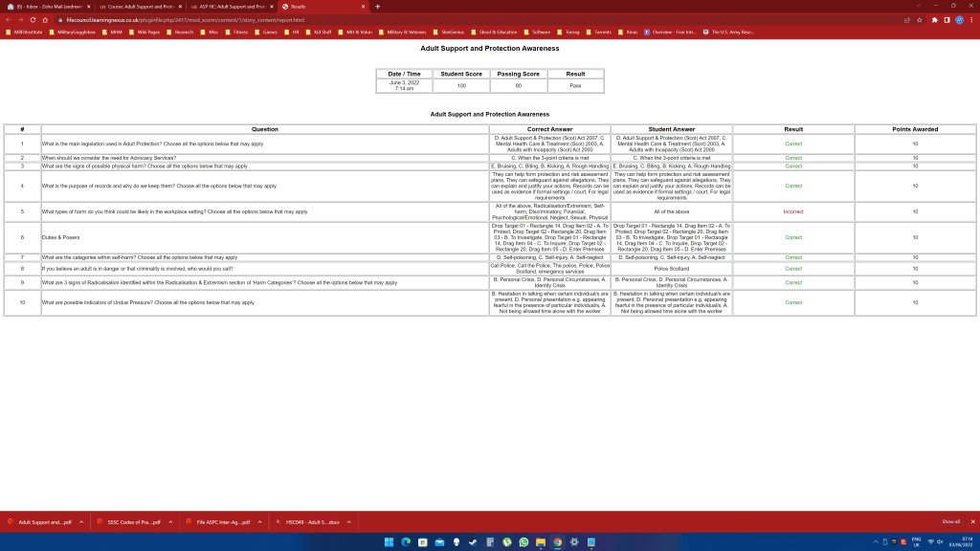Close the downloads bar

972,522
